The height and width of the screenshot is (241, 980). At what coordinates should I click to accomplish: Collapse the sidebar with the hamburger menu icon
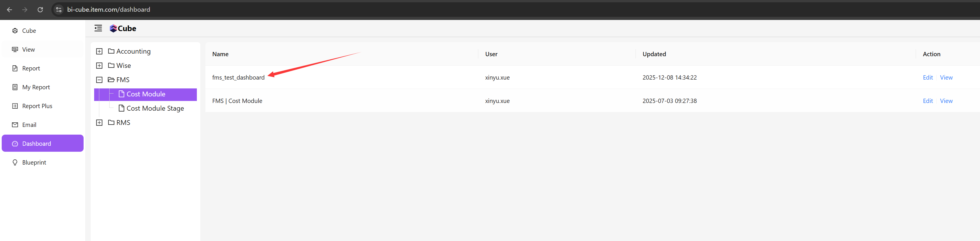pos(98,28)
